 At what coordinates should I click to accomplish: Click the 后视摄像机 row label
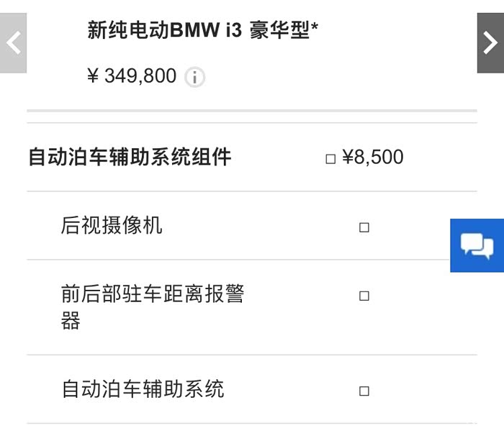112,226
